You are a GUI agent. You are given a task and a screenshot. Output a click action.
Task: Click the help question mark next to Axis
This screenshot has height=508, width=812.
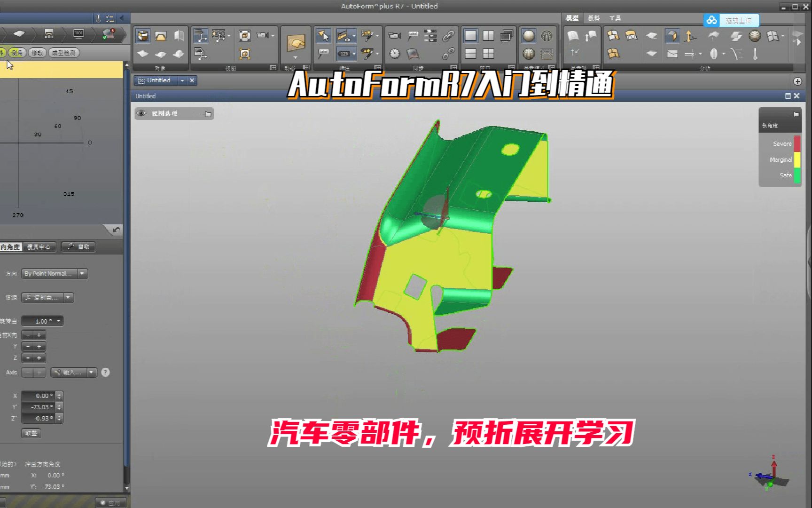pyautogui.click(x=105, y=373)
